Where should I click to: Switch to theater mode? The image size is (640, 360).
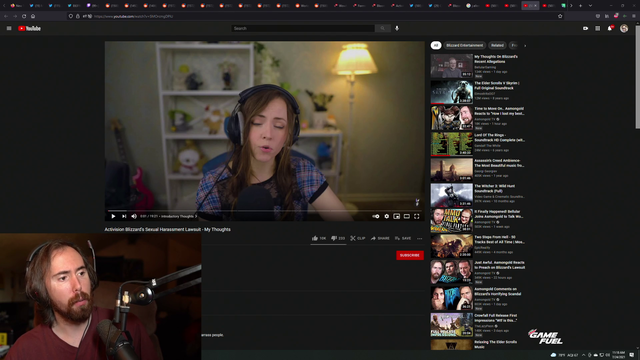[407, 216]
